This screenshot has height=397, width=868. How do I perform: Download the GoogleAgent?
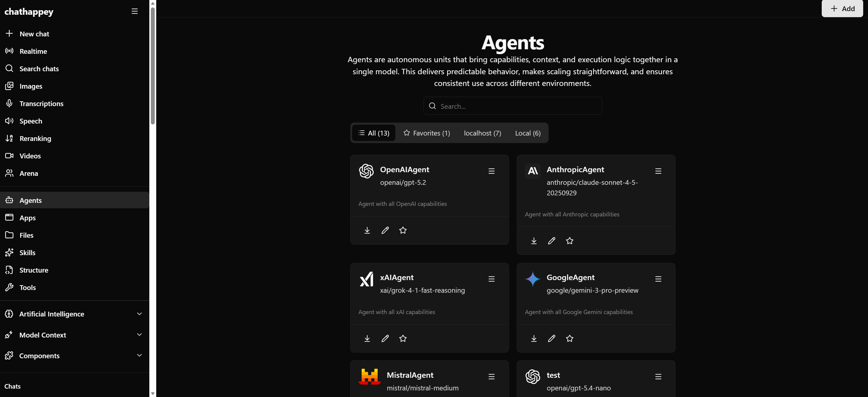pyautogui.click(x=533, y=338)
